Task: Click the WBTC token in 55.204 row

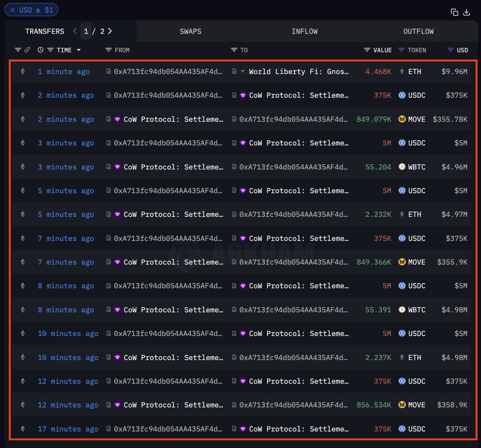Action: 416,167
